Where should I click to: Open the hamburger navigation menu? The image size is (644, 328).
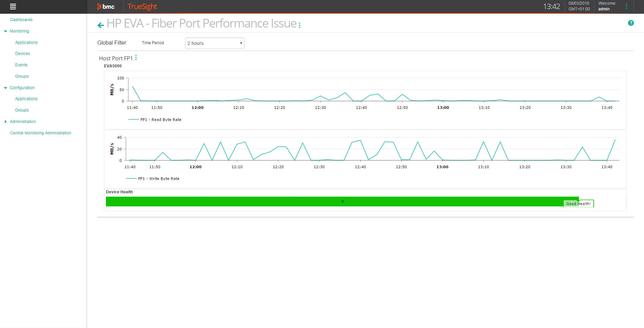click(x=13, y=6)
